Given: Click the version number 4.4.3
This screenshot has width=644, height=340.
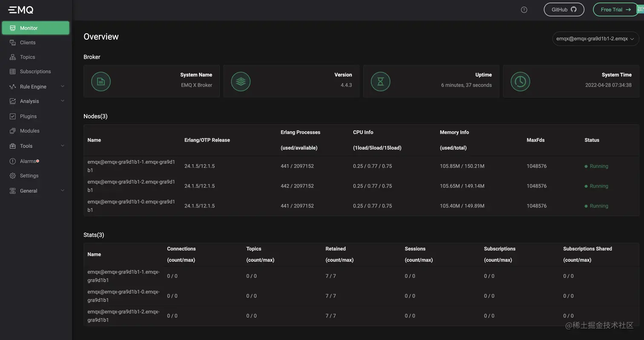Looking at the screenshot, I should pos(346,85).
